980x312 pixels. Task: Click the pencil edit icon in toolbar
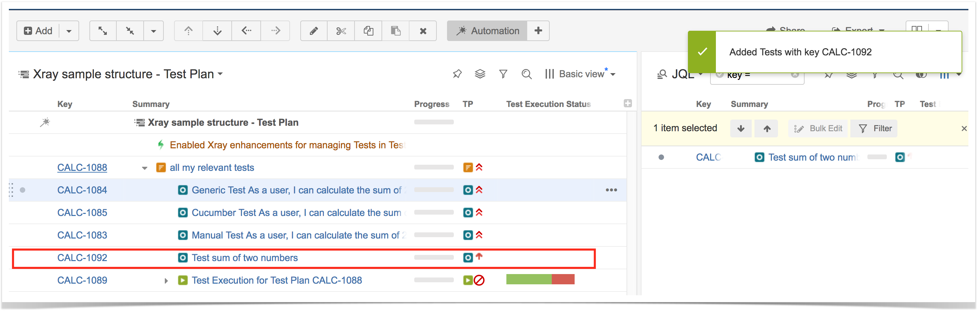[314, 31]
